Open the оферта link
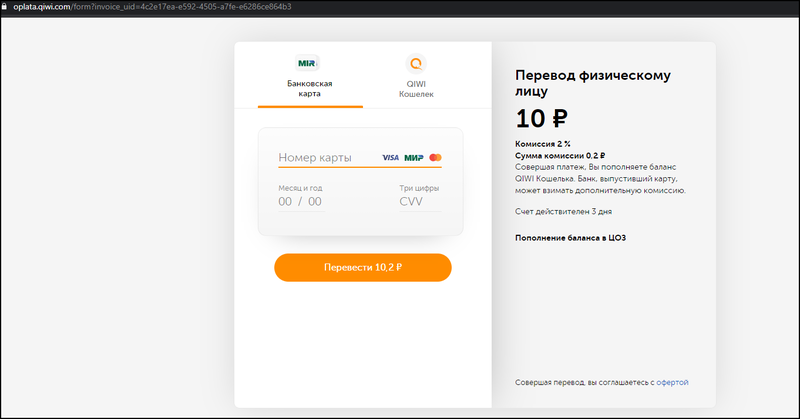Image resolution: width=800 pixels, height=419 pixels. (672, 382)
